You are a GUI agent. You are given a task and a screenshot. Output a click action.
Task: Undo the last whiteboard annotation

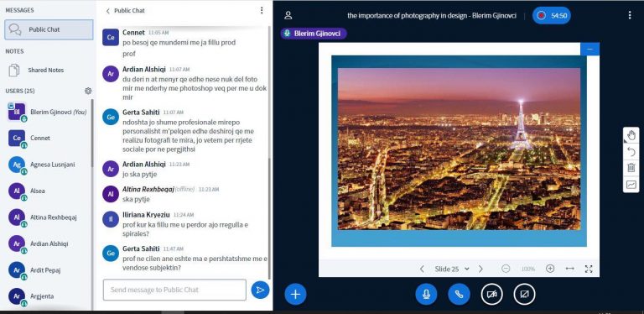(x=631, y=152)
